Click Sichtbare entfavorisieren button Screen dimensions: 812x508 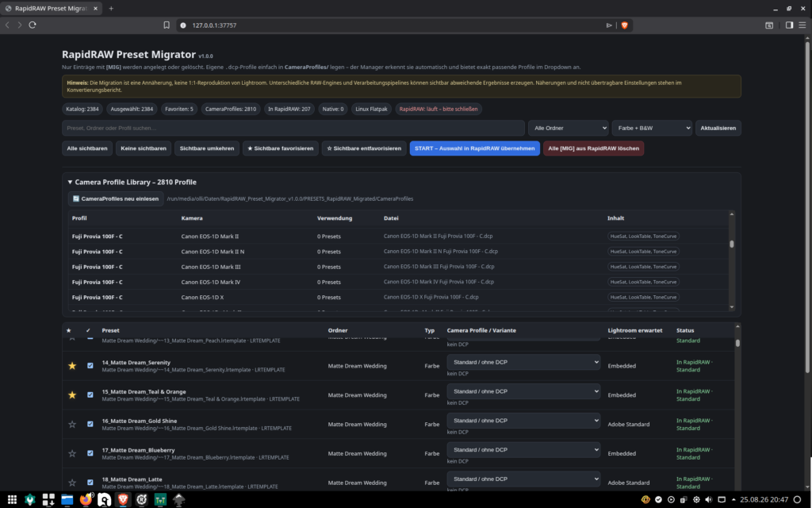[x=364, y=148]
